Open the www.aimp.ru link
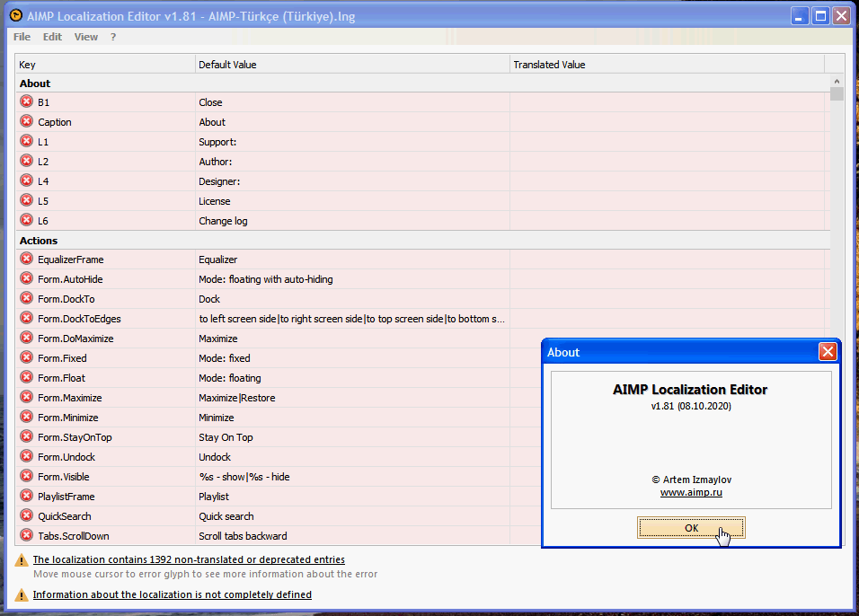The width and height of the screenshot is (859, 616). [691, 492]
